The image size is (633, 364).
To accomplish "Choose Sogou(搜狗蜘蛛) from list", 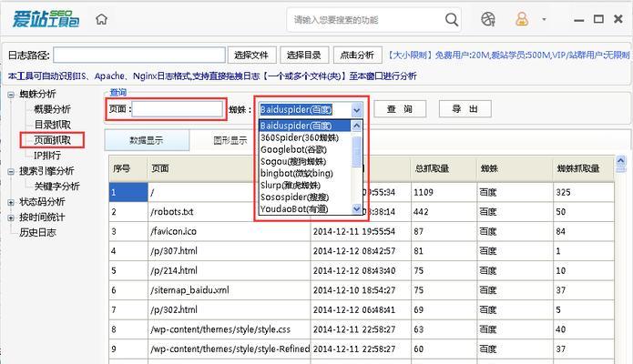I will (x=304, y=161).
